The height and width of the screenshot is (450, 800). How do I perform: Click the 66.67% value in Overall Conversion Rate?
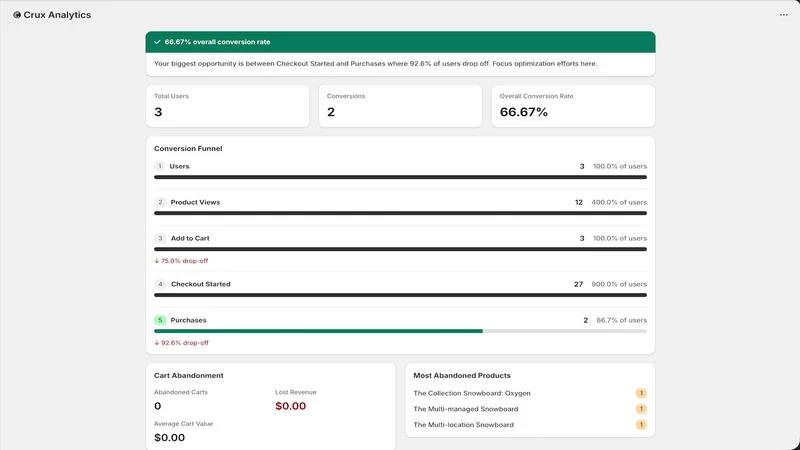[x=523, y=112]
